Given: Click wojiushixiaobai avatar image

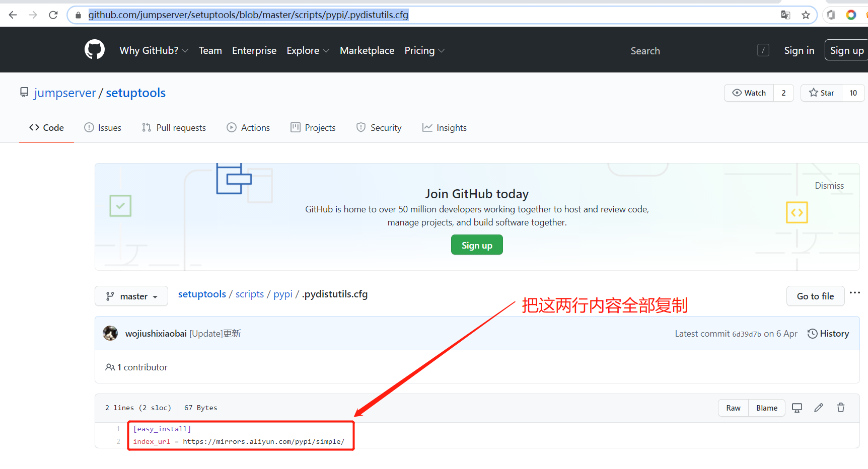Looking at the screenshot, I should (x=110, y=333).
